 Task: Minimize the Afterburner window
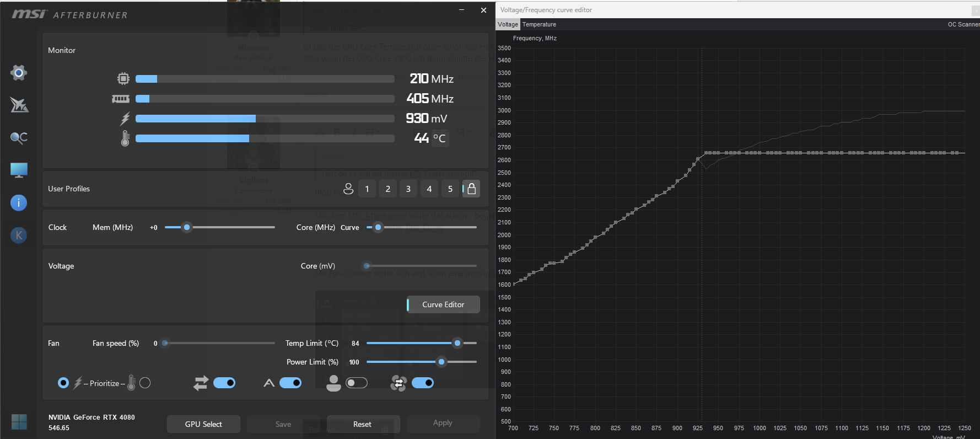[461, 10]
